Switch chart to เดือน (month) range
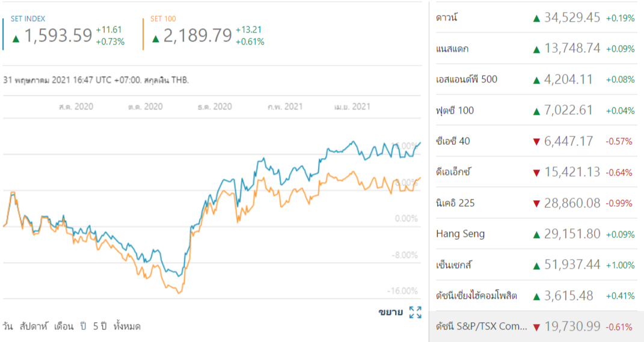Screen dimensions: 644x342 64,326
